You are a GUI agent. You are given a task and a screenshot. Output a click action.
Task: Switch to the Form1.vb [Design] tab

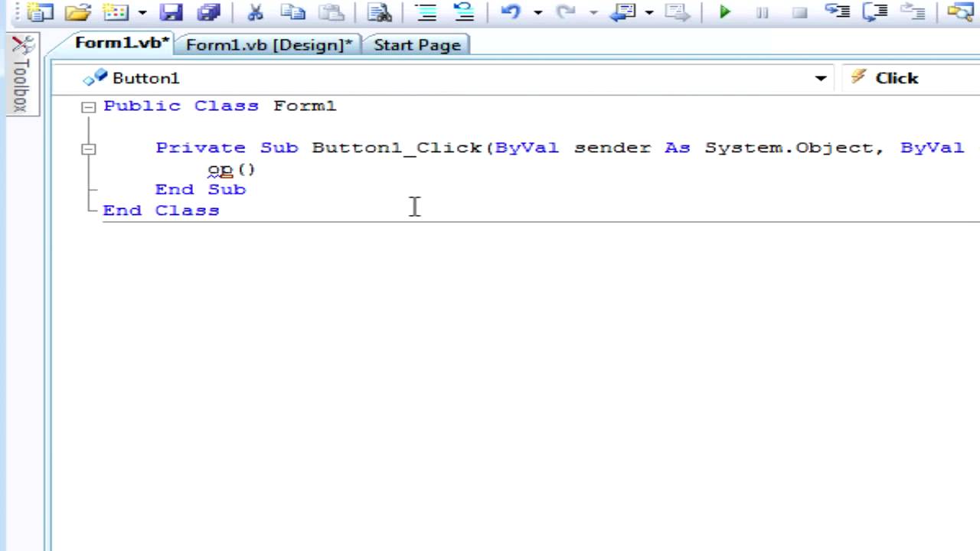(269, 44)
